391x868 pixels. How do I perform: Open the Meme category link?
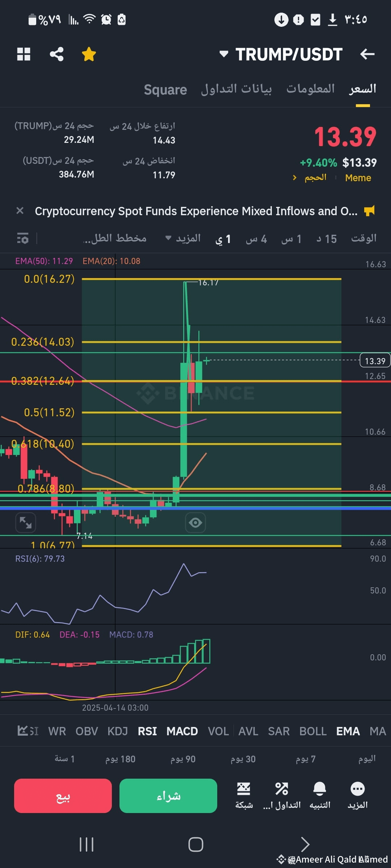(358, 178)
